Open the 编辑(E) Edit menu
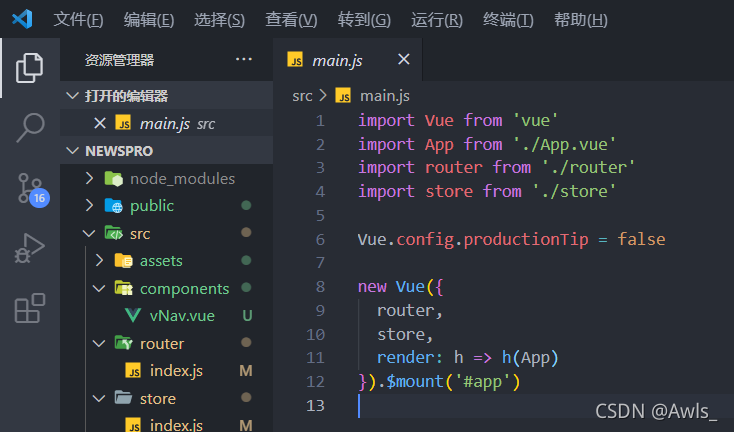 (149, 20)
